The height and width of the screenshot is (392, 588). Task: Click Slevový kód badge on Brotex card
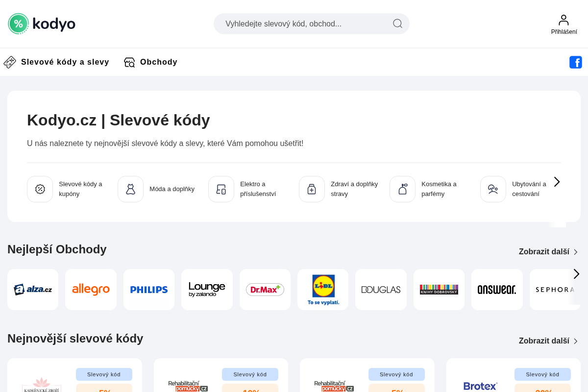tap(542, 374)
